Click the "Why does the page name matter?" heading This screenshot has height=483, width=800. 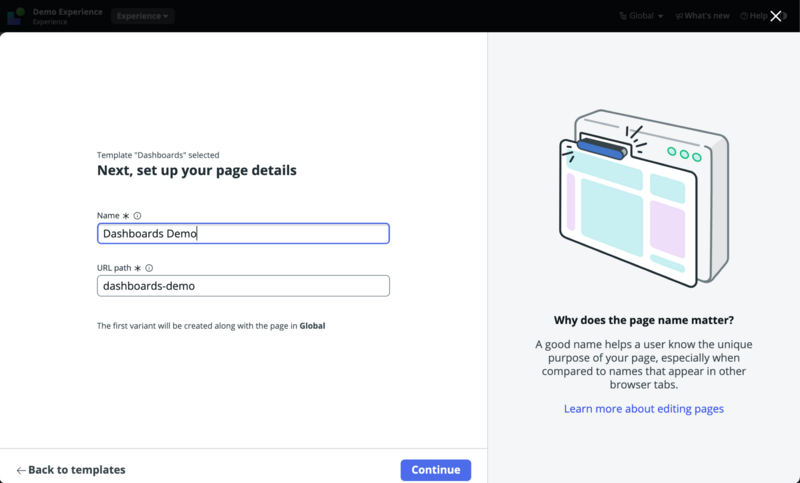tap(644, 320)
